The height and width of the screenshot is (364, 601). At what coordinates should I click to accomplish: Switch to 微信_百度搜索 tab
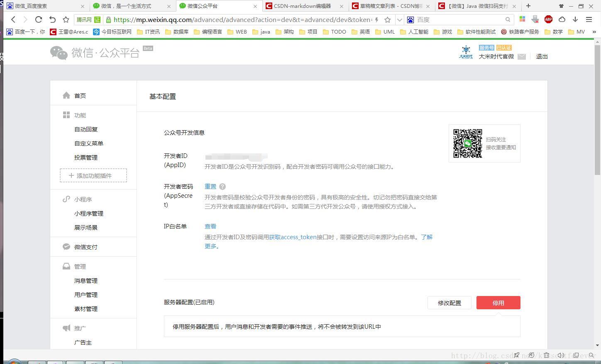46,6
